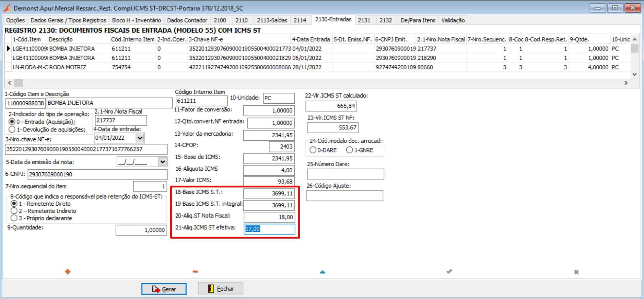
Task: Click the Vlr.ICMS ST calculado field
Action: tap(331, 106)
